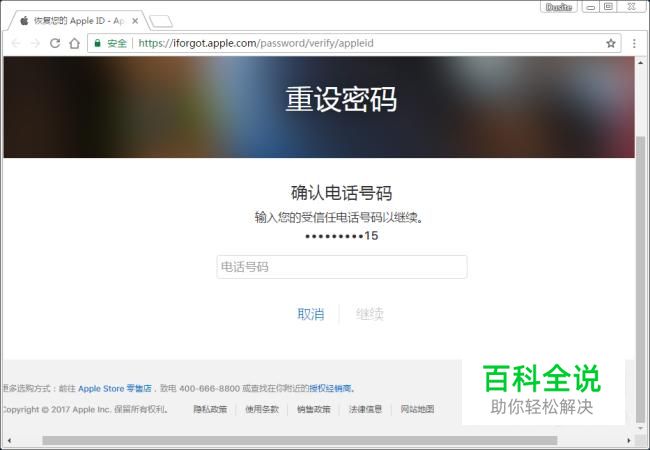Click the Apple logo favicon on the tab
Image resolution: width=650 pixels, height=450 pixels.
coord(24,20)
